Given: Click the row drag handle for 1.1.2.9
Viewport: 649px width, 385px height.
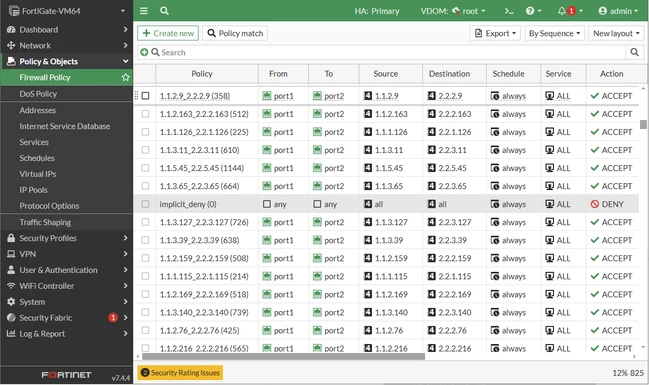Looking at the screenshot, I should [x=136, y=96].
